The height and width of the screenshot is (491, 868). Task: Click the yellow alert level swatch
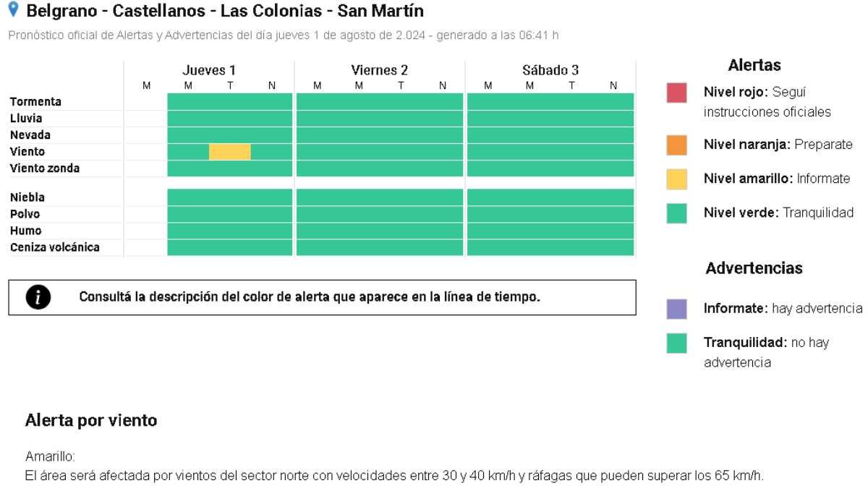click(676, 179)
